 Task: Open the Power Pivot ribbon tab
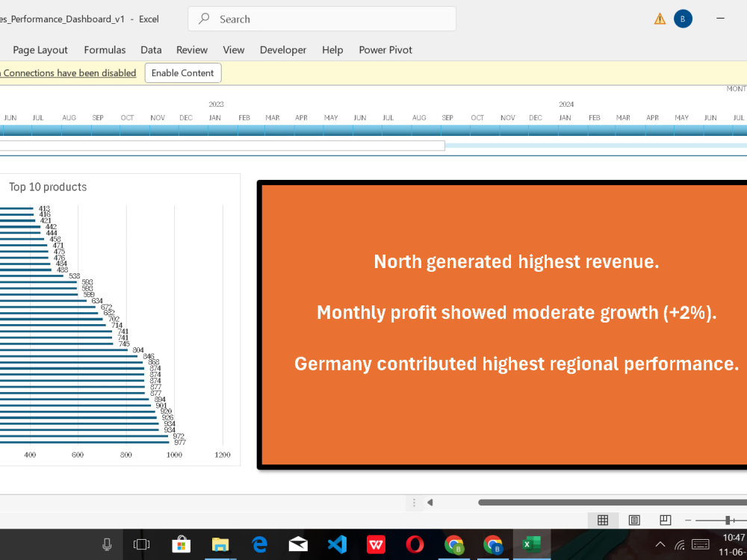[x=385, y=50]
